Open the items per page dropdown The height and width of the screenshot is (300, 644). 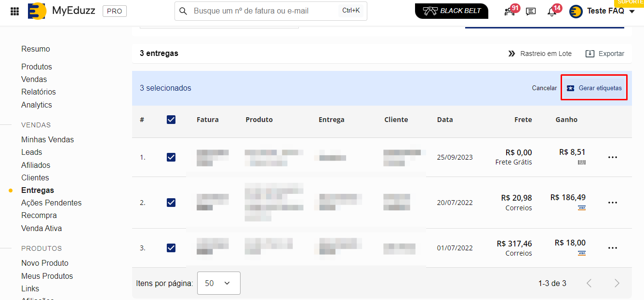(219, 283)
